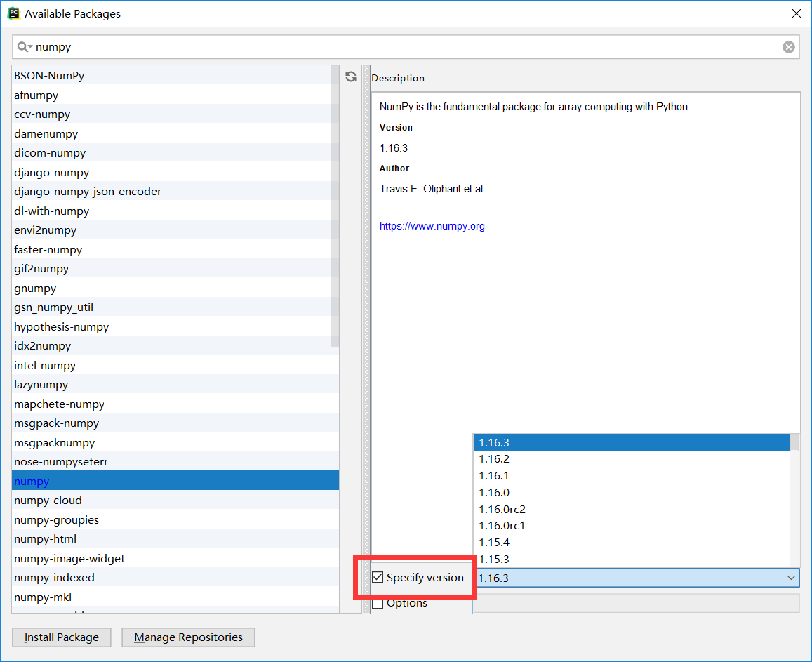The height and width of the screenshot is (662, 812).
Task: Collapse version combo box arrow
Action: pyautogui.click(x=791, y=578)
